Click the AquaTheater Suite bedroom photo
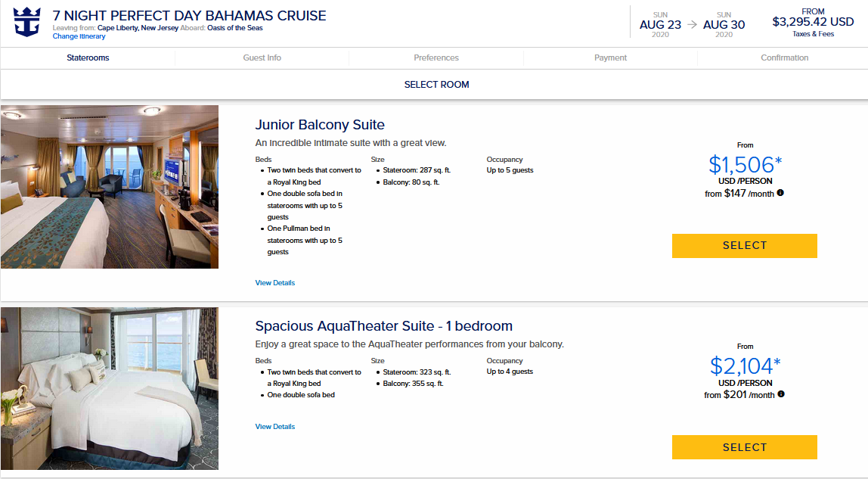The image size is (868, 479). point(110,389)
